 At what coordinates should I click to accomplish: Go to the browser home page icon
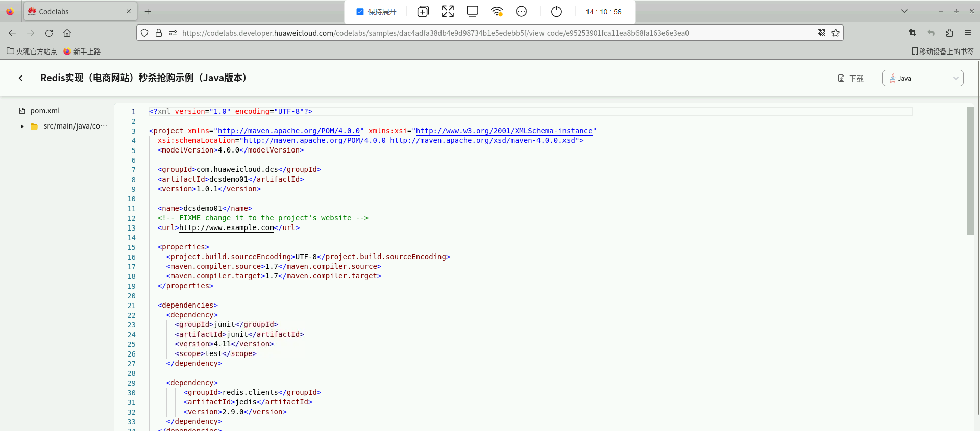67,33
